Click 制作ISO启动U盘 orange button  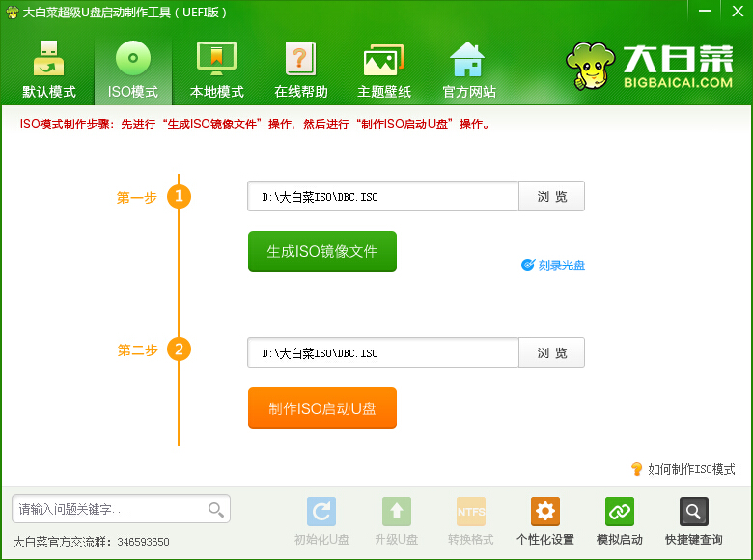click(x=322, y=407)
